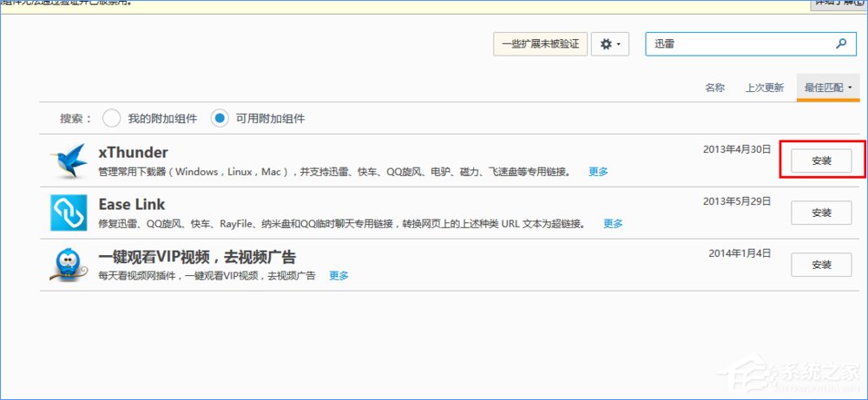The image size is (868, 400).
Task: Sort results by 上次更新
Action: [764, 88]
